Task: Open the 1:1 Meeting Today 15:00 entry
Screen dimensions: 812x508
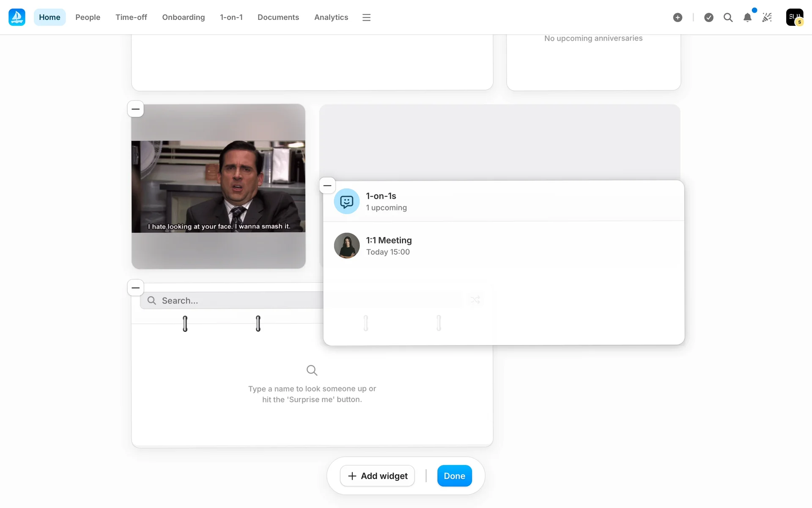Action: click(x=388, y=246)
